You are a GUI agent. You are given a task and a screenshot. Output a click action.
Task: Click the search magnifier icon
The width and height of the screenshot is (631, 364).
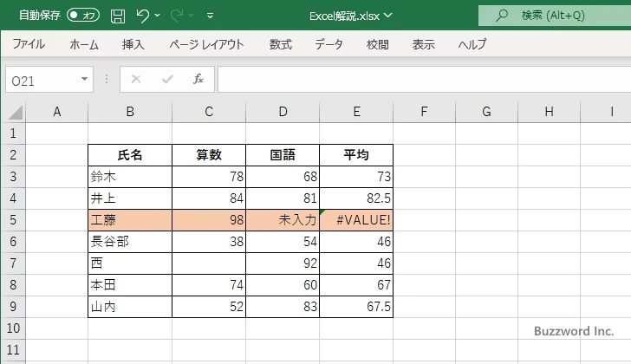click(501, 16)
